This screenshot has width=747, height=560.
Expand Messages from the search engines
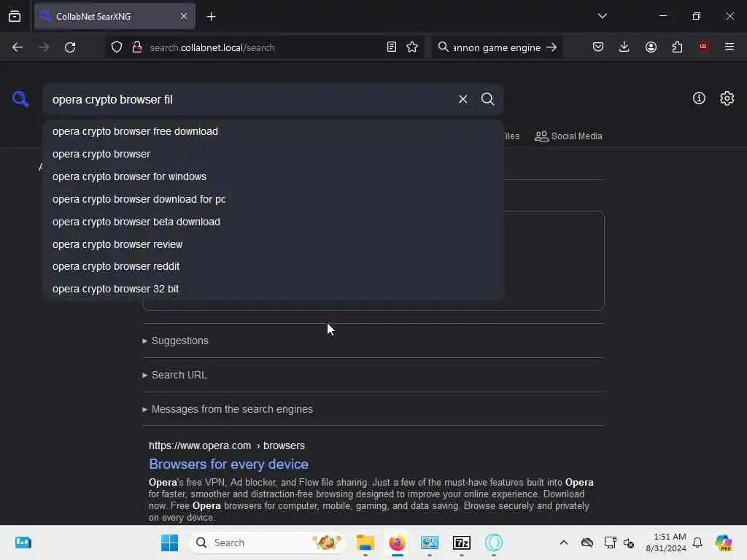(x=228, y=409)
